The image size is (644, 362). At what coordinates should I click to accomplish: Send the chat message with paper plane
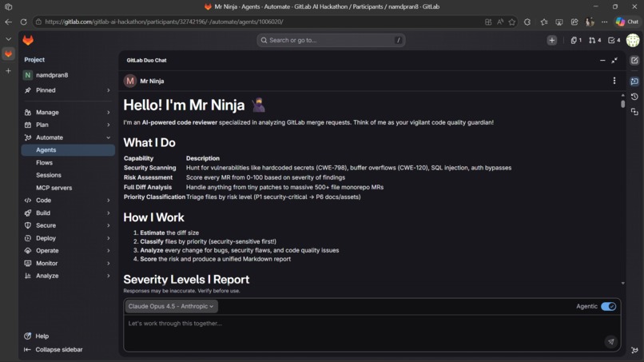tap(610, 341)
